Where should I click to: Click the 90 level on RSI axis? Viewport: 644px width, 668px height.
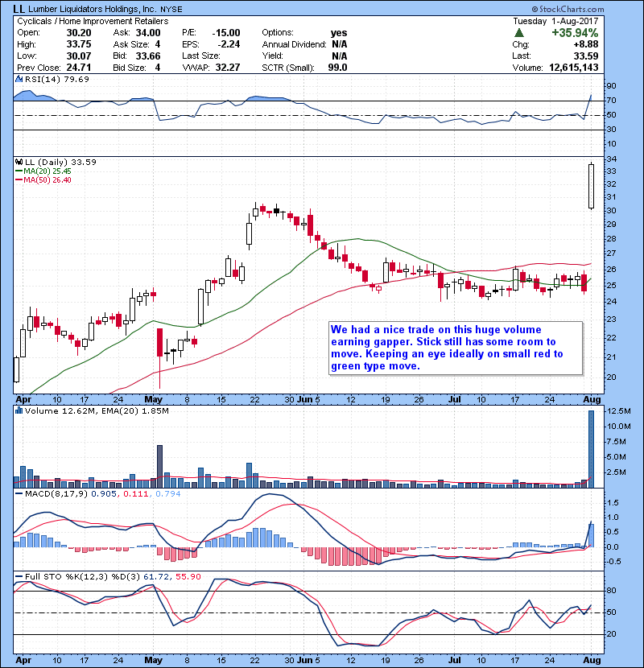611,86
